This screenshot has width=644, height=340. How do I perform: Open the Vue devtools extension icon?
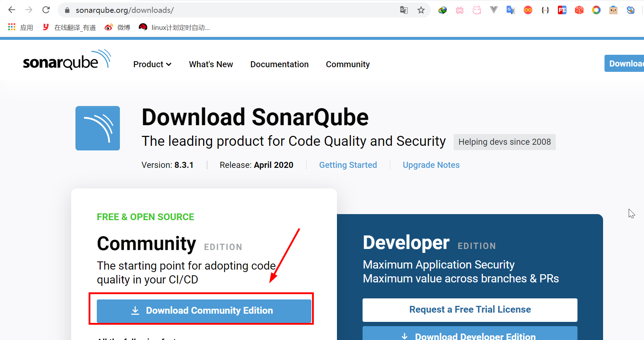pos(494,10)
